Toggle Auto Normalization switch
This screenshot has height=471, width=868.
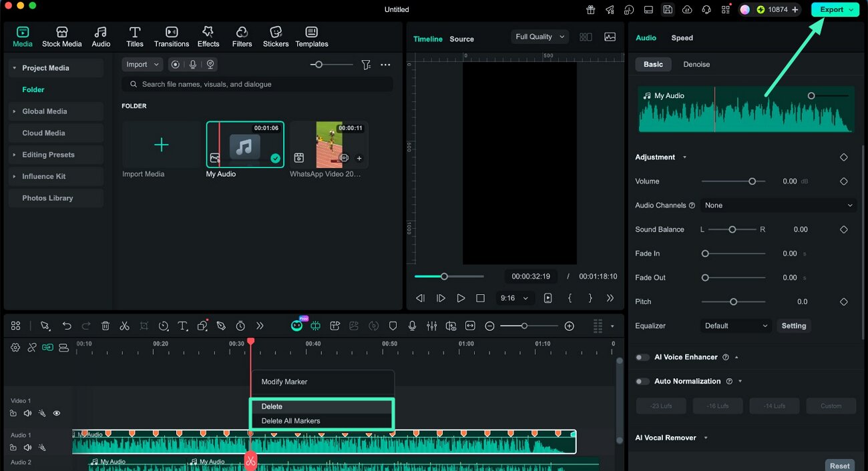pyautogui.click(x=642, y=382)
